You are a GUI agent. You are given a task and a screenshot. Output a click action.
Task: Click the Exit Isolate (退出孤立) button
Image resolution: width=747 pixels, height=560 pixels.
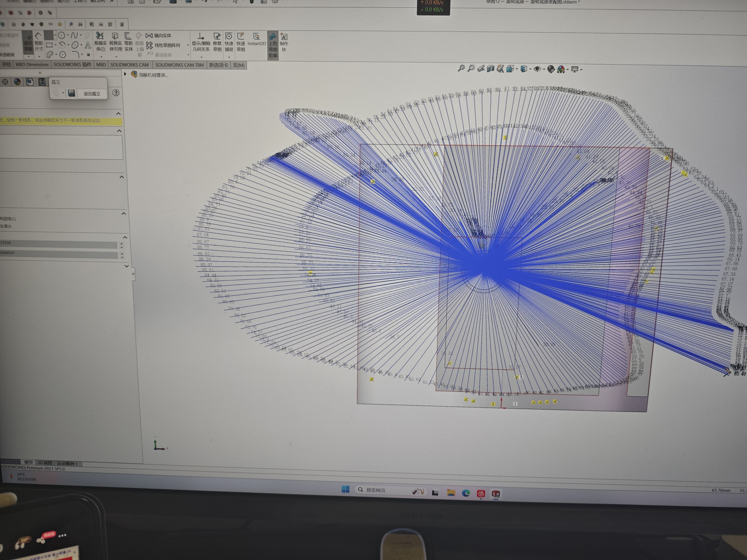pos(92,94)
